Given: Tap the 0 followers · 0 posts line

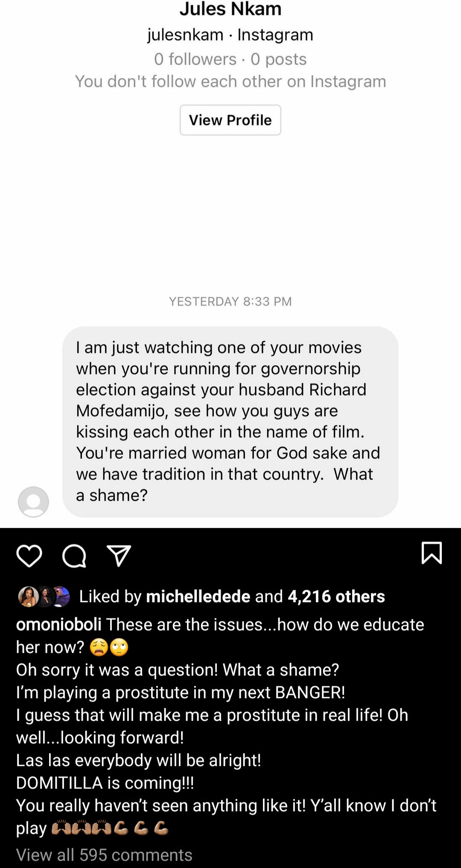Looking at the screenshot, I should (230, 59).
